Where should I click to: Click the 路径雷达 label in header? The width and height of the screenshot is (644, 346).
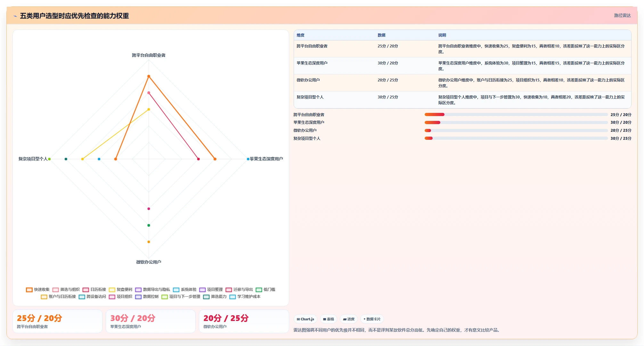tap(622, 15)
